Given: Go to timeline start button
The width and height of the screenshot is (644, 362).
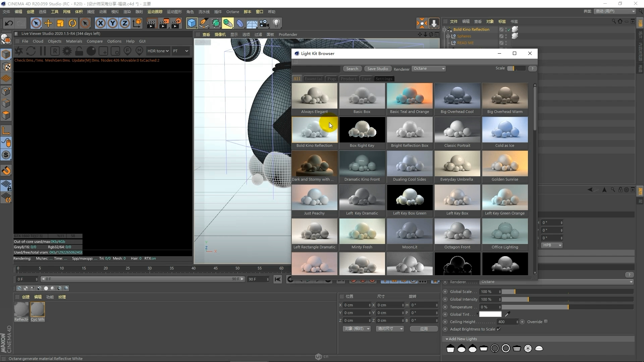Looking at the screenshot, I should coord(277,279).
